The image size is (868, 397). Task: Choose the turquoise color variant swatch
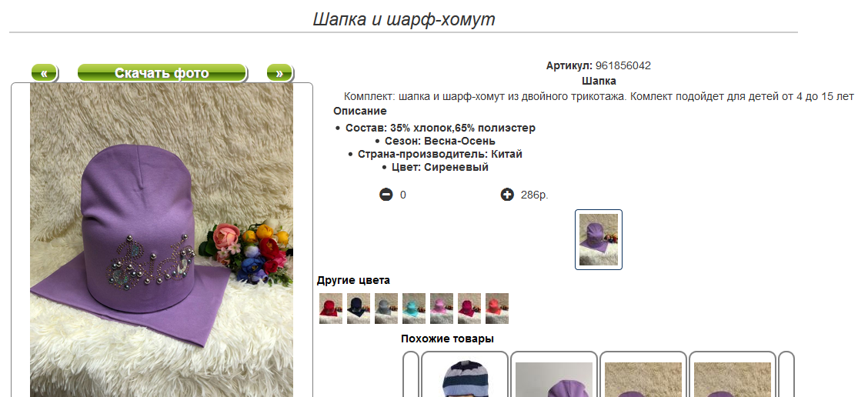click(x=414, y=309)
